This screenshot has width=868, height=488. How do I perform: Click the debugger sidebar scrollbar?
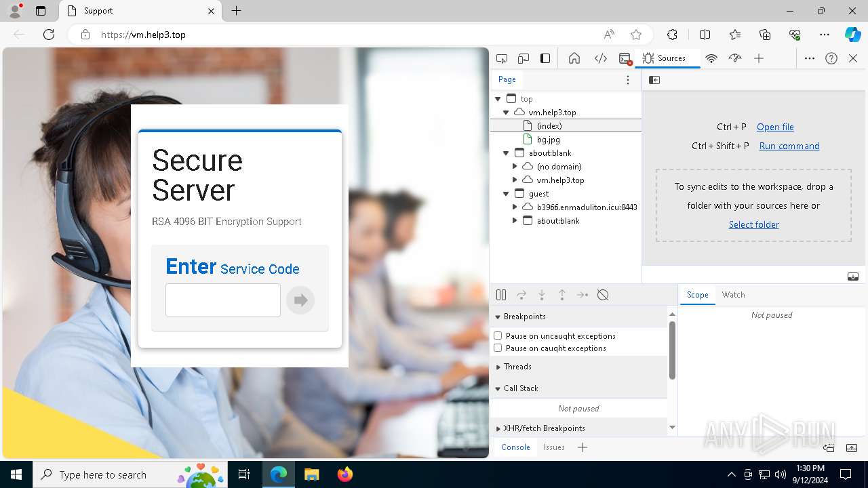point(672,350)
